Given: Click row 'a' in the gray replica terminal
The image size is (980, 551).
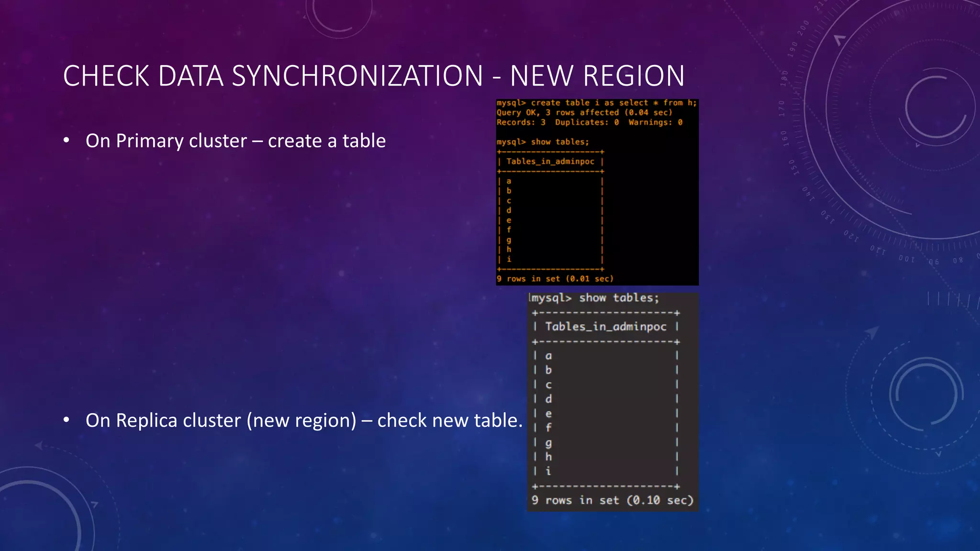Looking at the screenshot, I should tap(548, 356).
